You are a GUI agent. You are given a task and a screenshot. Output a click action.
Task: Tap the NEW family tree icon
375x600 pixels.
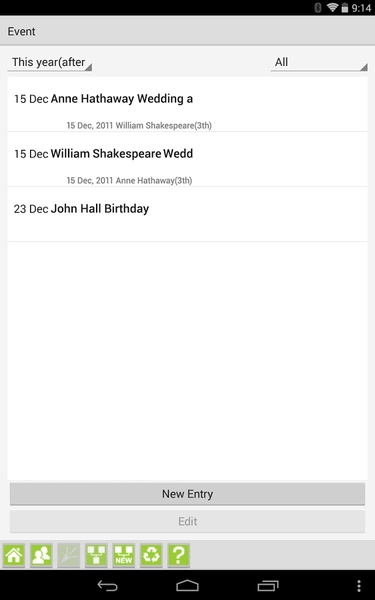pos(124,555)
